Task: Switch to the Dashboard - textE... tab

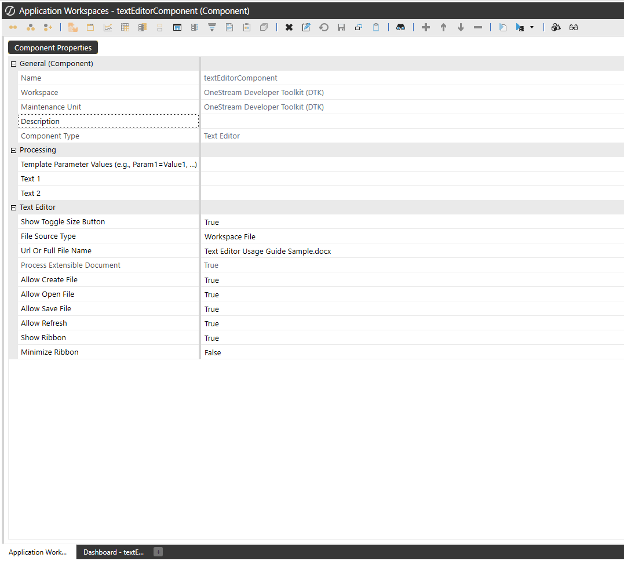Action: click(x=113, y=552)
